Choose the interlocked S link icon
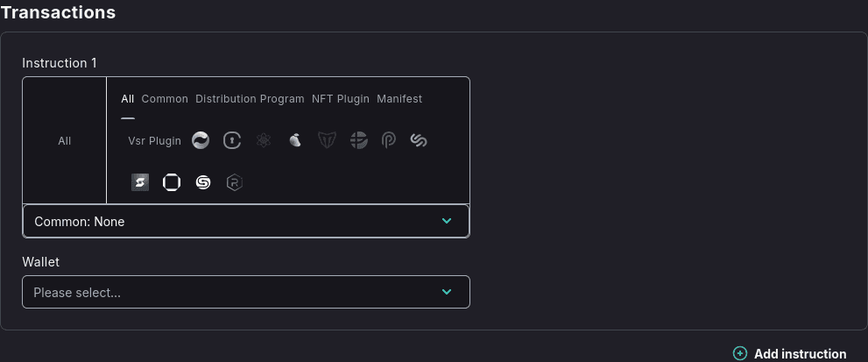868x362 pixels. tap(419, 140)
